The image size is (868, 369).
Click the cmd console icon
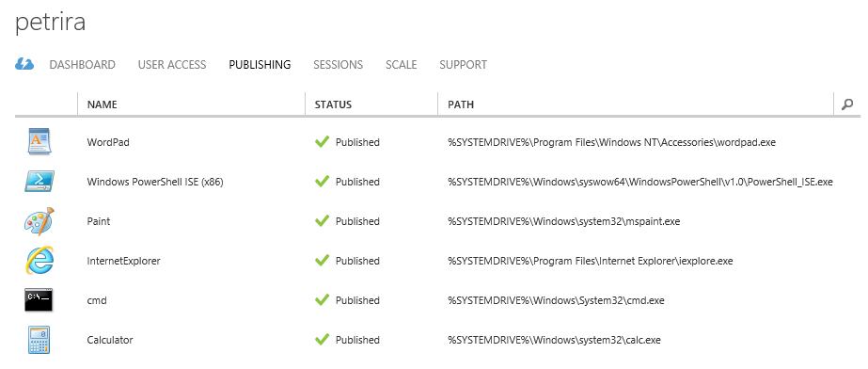39,299
